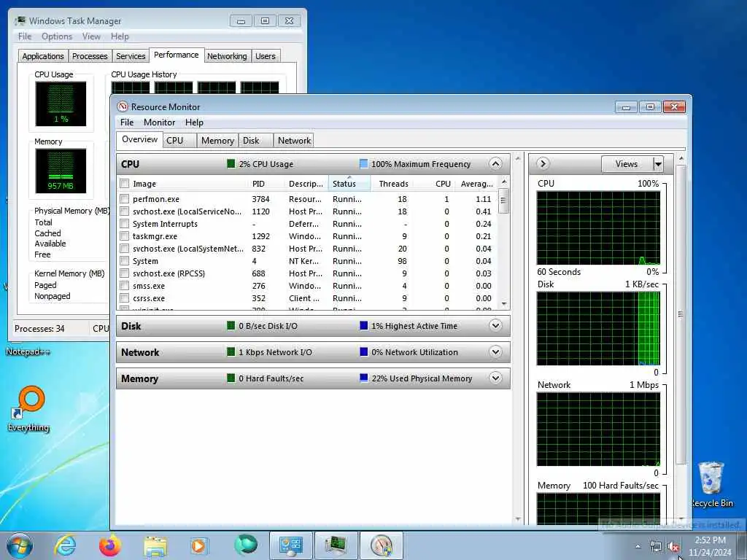Click Task Manager title bar icon
The height and width of the screenshot is (560, 747).
pos(20,20)
